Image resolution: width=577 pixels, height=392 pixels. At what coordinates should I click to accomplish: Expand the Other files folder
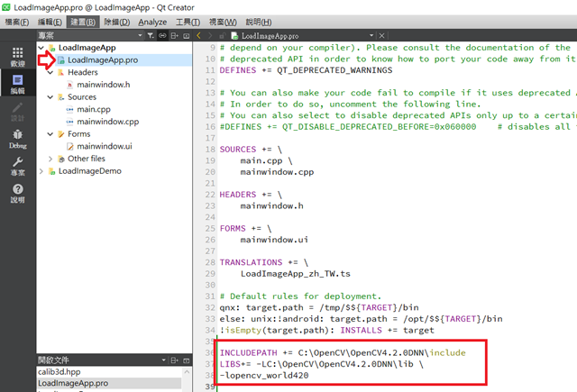coord(50,159)
